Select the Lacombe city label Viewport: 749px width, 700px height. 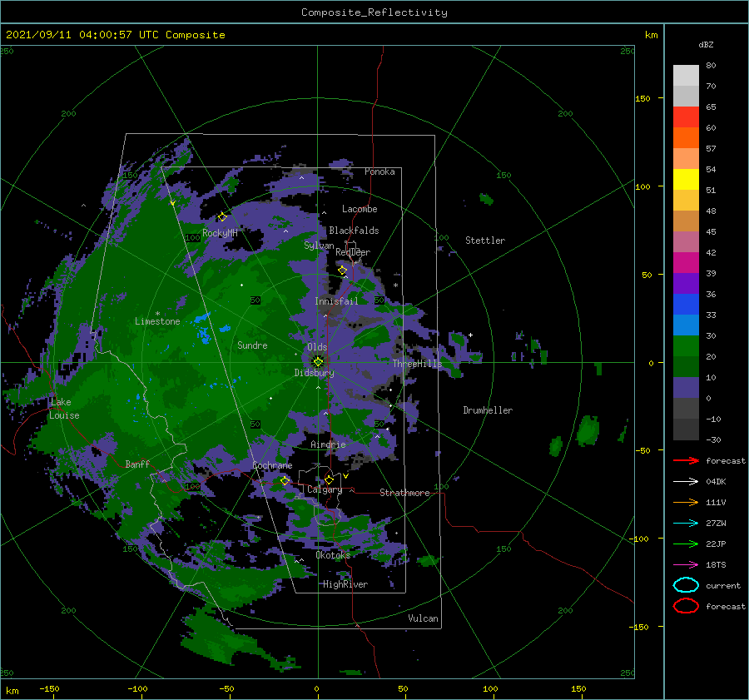[360, 209]
